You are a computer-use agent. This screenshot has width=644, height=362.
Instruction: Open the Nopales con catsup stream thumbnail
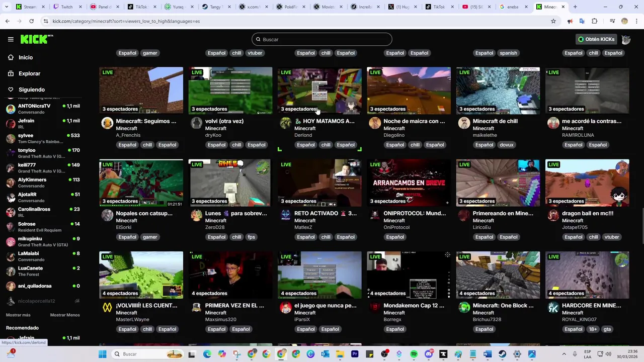tap(141, 183)
